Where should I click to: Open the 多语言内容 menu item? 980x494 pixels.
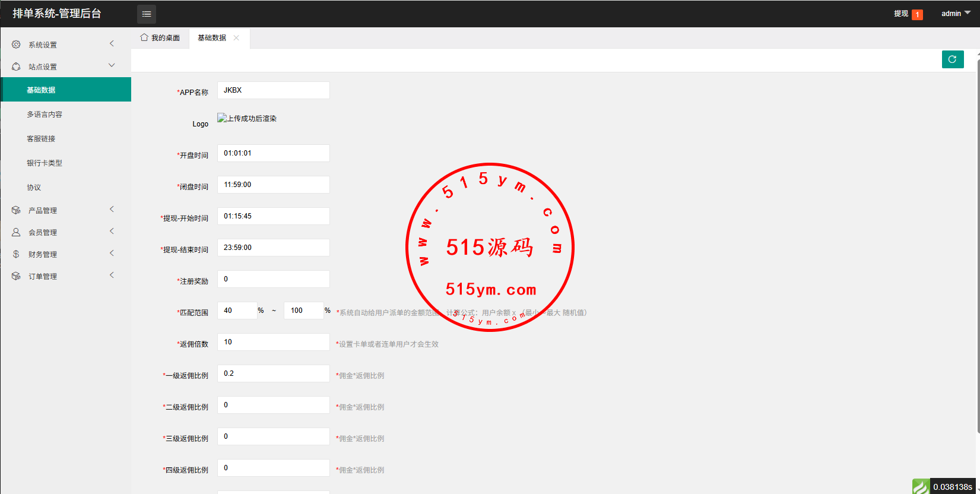tap(45, 115)
